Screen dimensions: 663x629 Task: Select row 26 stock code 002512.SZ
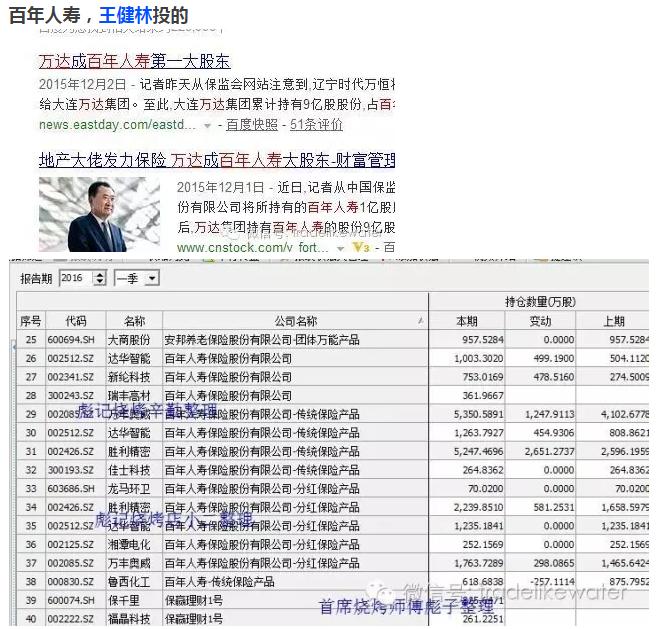tap(71, 358)
